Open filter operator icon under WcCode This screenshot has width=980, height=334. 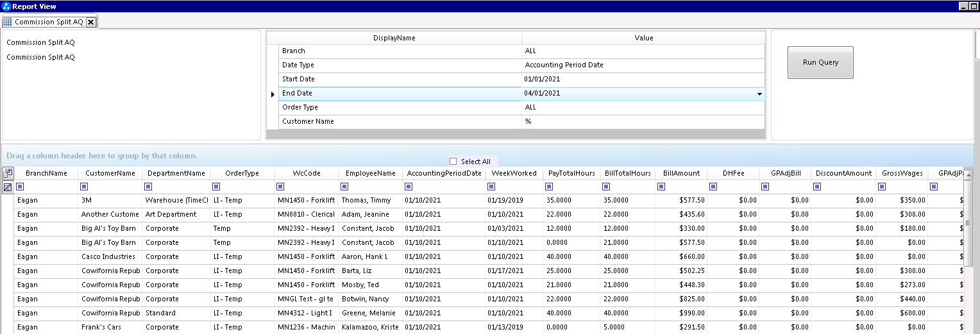coord(280,187)
